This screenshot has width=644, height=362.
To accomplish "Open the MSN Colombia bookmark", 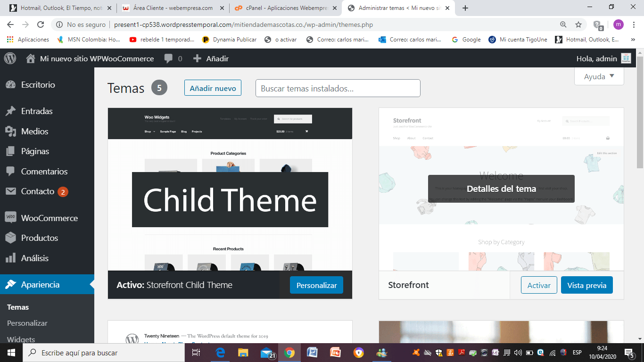I will 89,40.
